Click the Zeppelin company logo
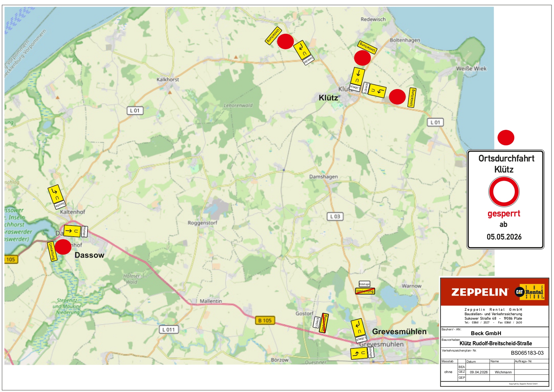554x392 pixels. pos(479,292)
